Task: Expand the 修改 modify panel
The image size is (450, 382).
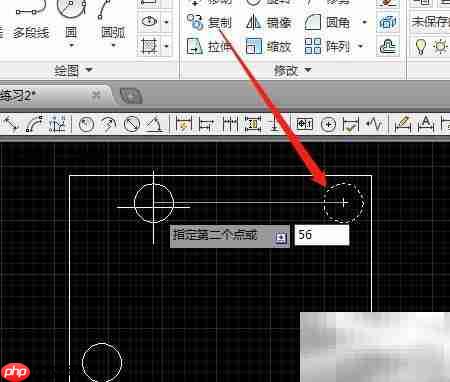Action: point(292,70)
